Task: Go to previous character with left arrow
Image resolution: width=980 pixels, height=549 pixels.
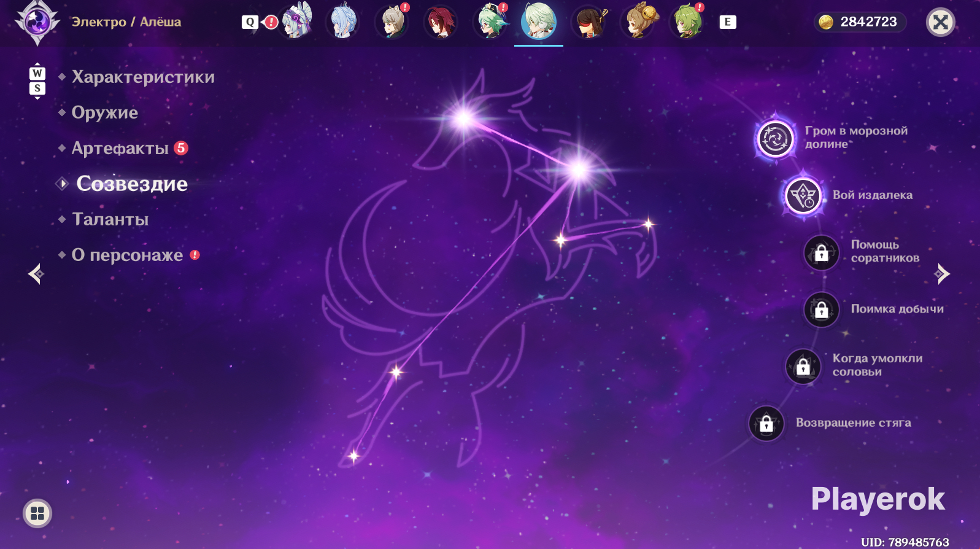Action: point(36,273)
